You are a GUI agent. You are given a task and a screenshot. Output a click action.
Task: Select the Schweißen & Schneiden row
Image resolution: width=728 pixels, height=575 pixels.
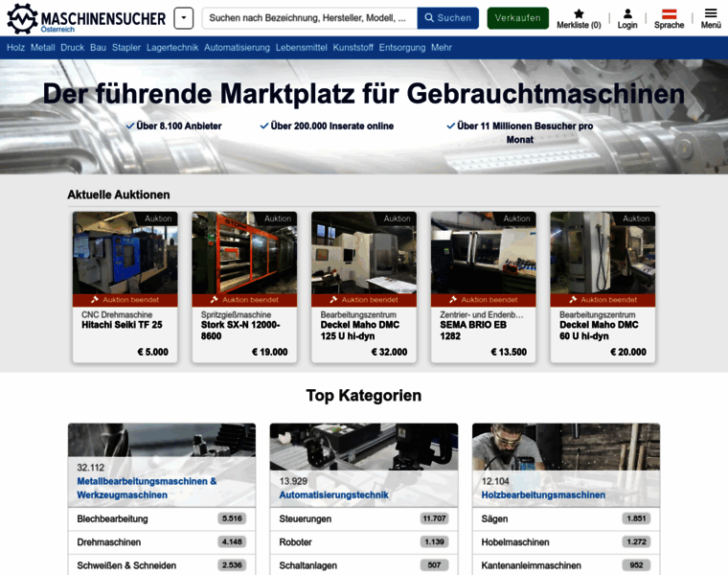click(x=162, y=565)
